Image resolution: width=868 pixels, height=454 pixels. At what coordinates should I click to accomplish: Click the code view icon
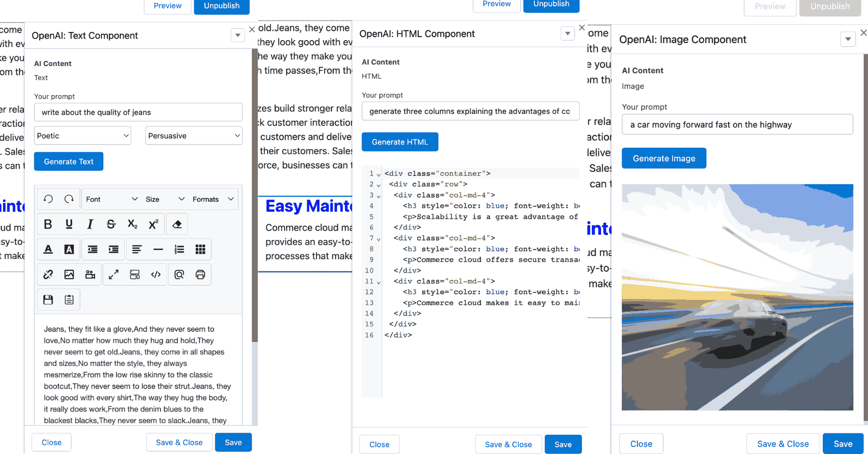click(x=156, y=274)
